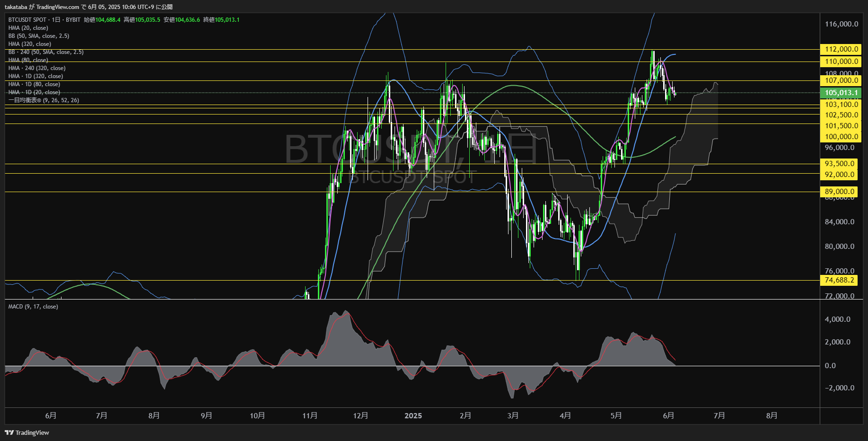Image resolution: width=868 pixels, height=441 pixels.
Task: Click the 高値 105,035.5 high value
Action: [142, 20]
